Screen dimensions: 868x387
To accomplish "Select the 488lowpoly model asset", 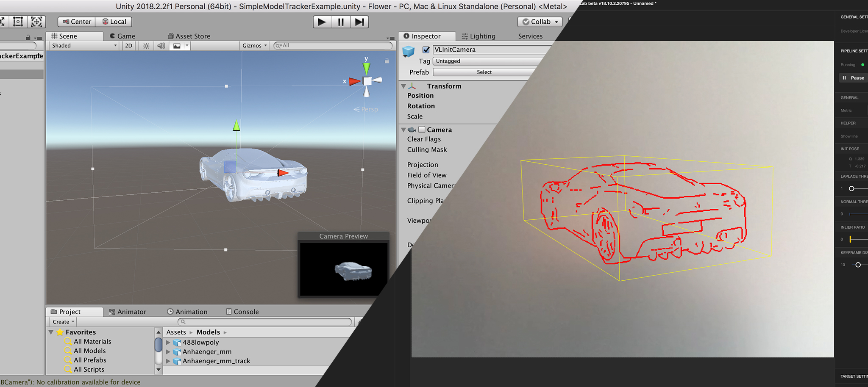I will click(x=200, y=343).
